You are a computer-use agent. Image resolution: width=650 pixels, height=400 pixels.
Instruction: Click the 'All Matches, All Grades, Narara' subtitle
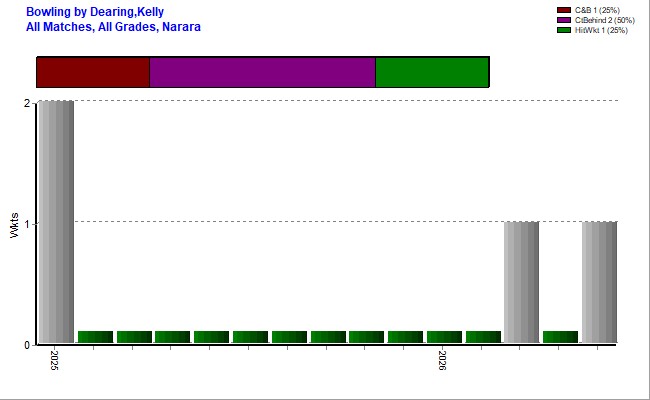[113, 27]
